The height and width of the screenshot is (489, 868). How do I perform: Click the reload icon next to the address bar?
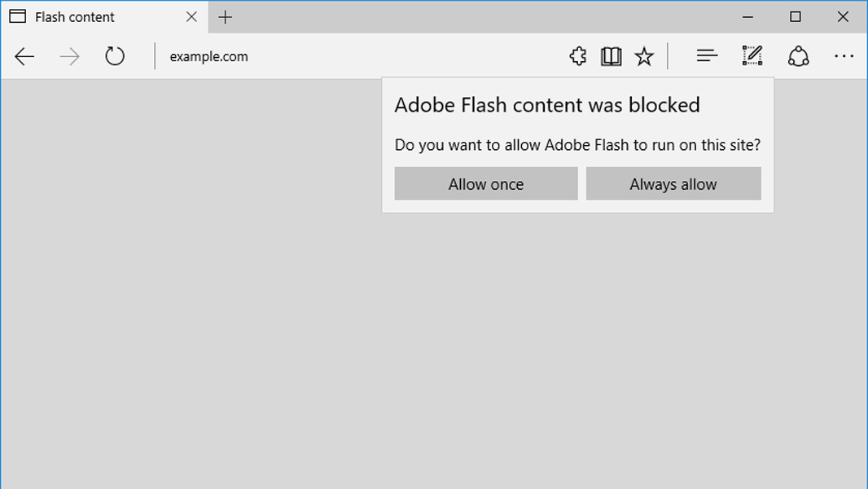click(x=114, y=55)
